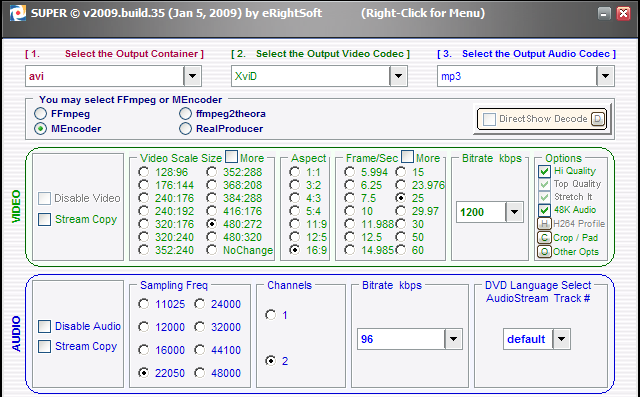
Task: Open the Crop / Pad settings icon
Action: (x=544, y=237)
